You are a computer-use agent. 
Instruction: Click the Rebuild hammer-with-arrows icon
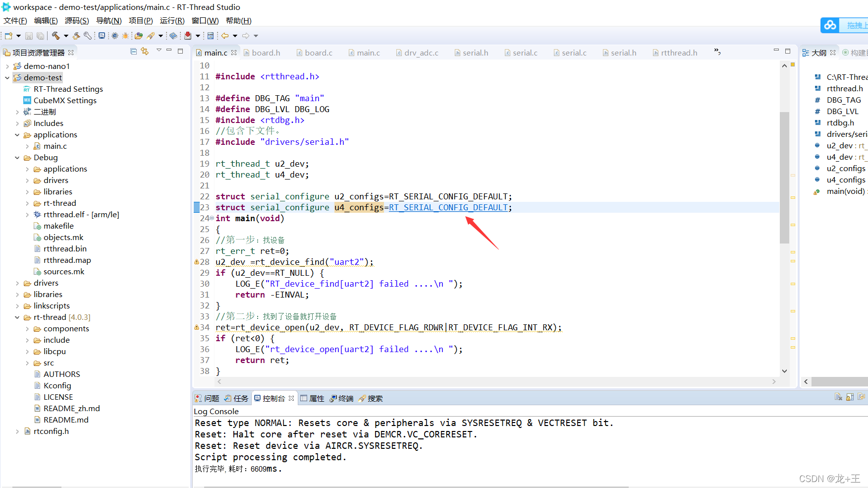tap(76, 36)
